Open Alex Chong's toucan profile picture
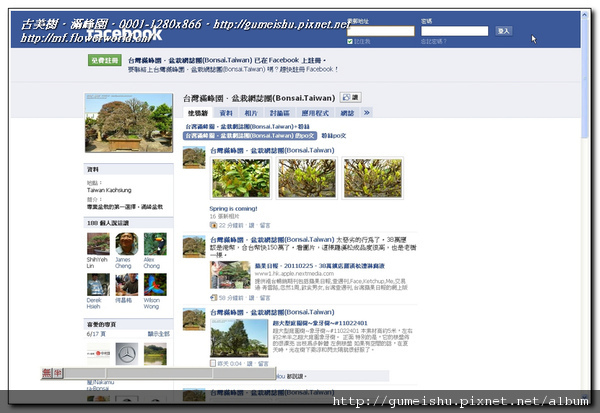Viewport: 600px width, 413px height. pos(155,244)
